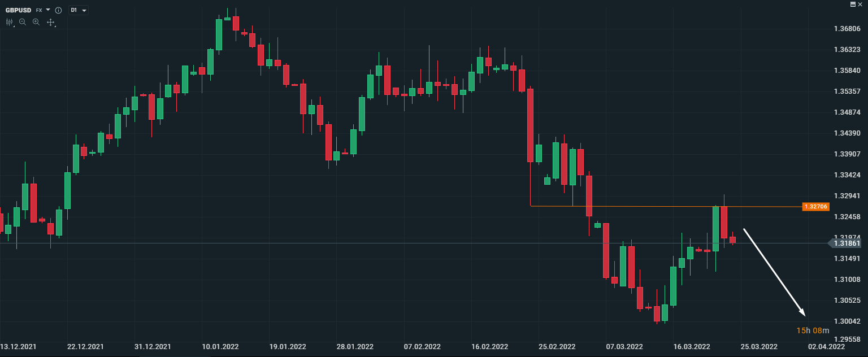Image resolution: width=868 pixels, height=357 pixels.
Task: Click the white downward arrow drawing
Action: 774,272
